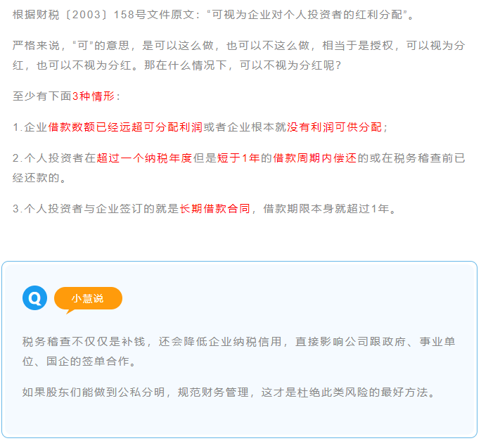Click the paragraph beginning 税务稽查不仅仅是补钱
The width and height of the screenshot is (481, 448).
(239, 351)
